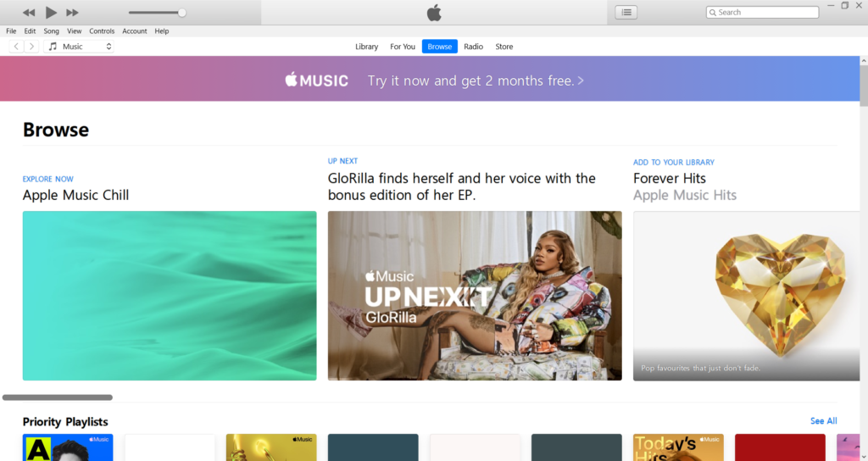The height and width of the screenshot is (461, 868).
Task: Click the fast forward next track button
Action: (72, 12)
